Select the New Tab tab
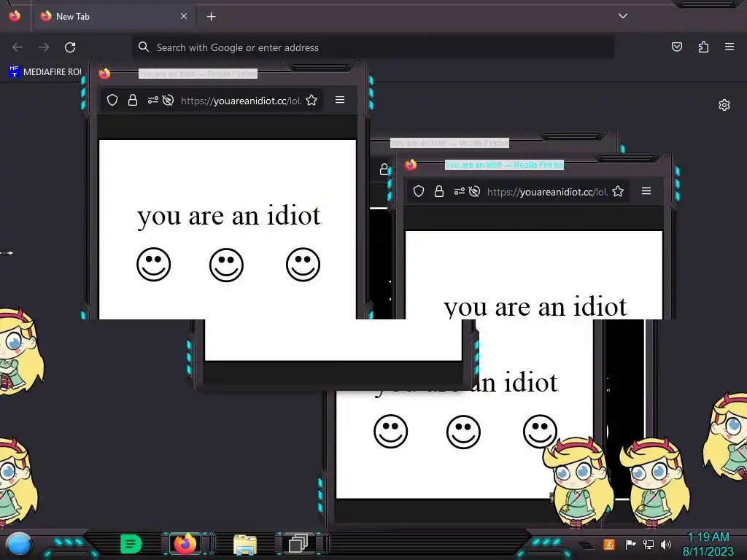747x560 pixels. click(x=113, y=16)
